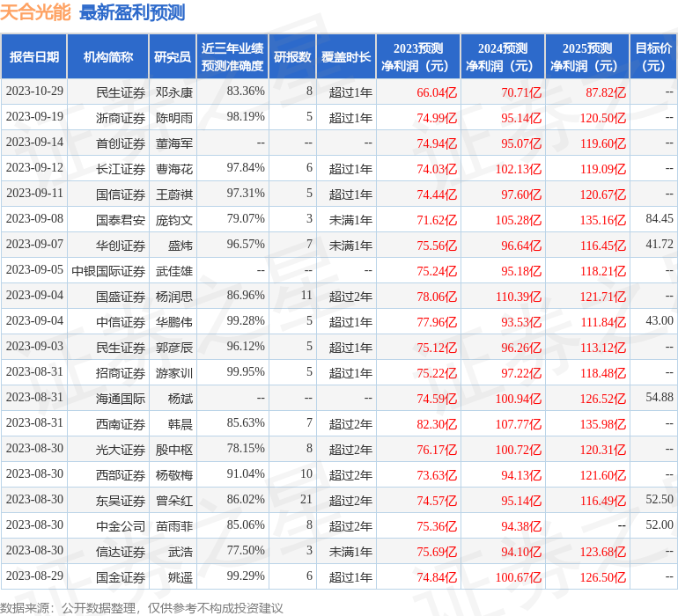The width and height of the screenshot is (678, 616).
Task: Click the 135.16亿 forecast value
Action: point(603,220)
